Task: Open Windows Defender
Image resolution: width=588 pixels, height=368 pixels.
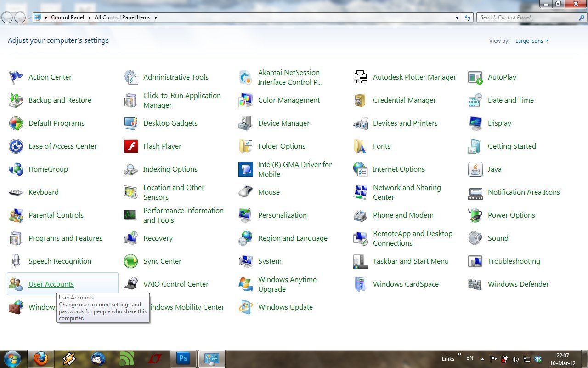Action: point(518,284)
